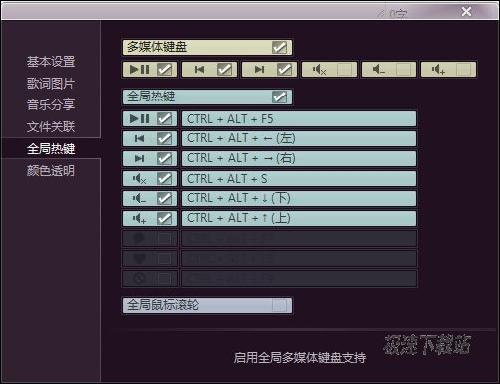Click play/pause icon beside CTRL + ALT + F5
Viewport: 500px width, 384px height.
[140, 118]
